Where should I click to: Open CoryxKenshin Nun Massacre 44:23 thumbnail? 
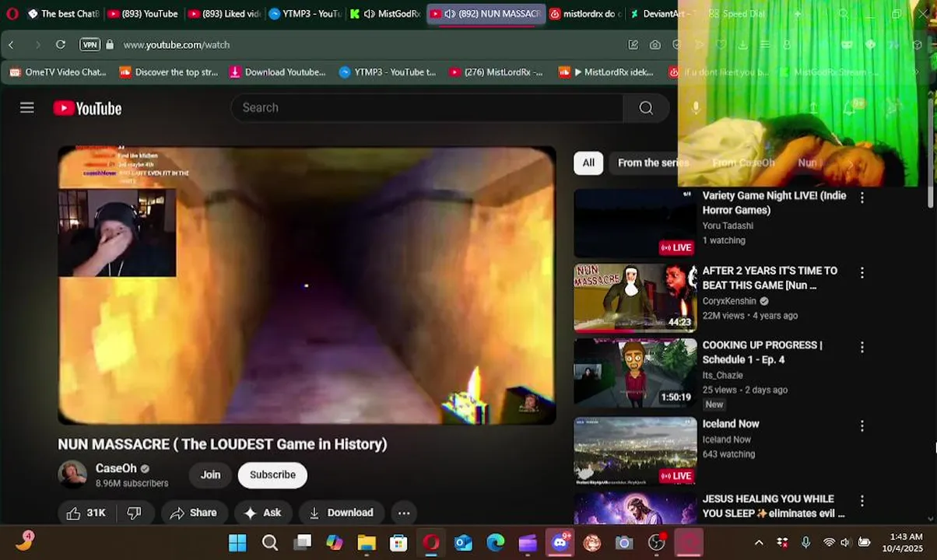pos(635,298)
